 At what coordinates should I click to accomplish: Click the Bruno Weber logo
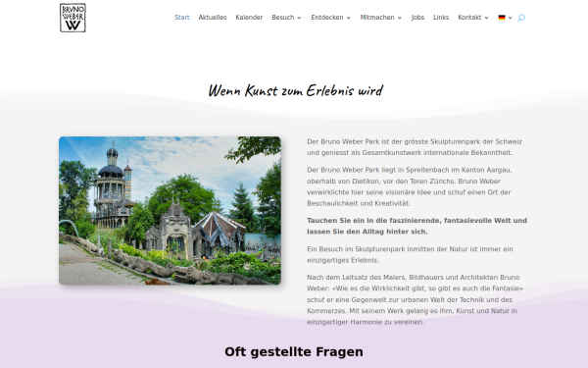(73, 18)
